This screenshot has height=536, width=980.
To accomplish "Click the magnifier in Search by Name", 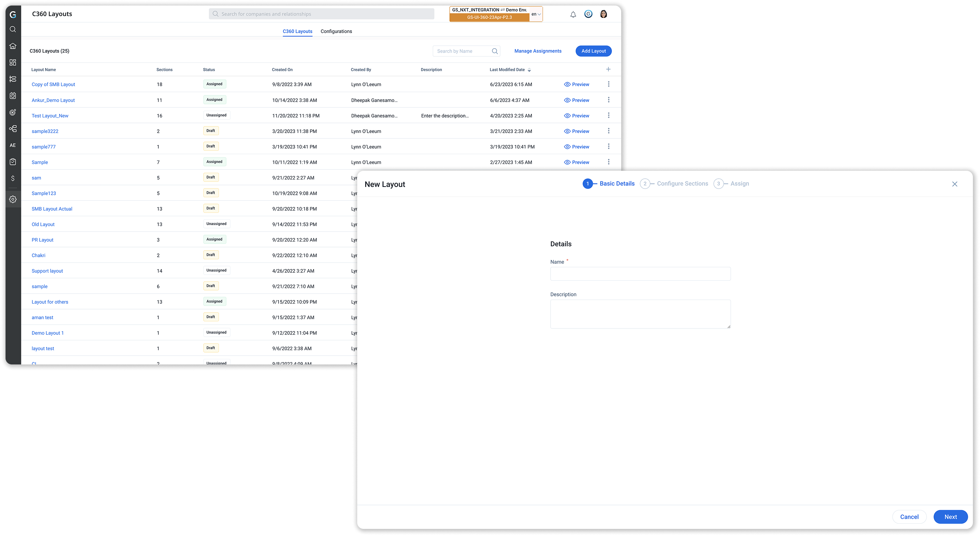I will pos(495,51).
